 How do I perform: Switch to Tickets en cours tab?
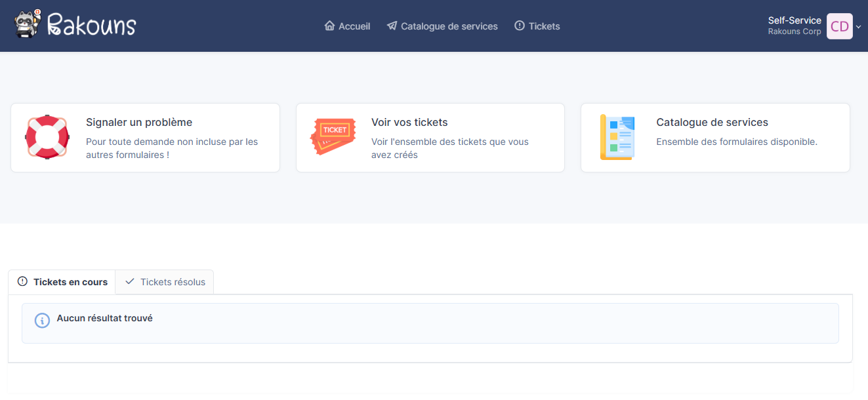[x=62, y=282]
